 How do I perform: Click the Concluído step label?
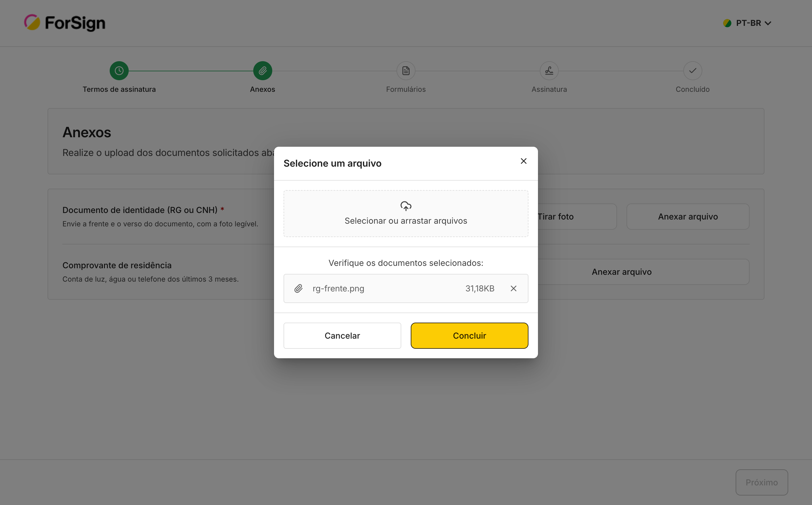(693, 89)
